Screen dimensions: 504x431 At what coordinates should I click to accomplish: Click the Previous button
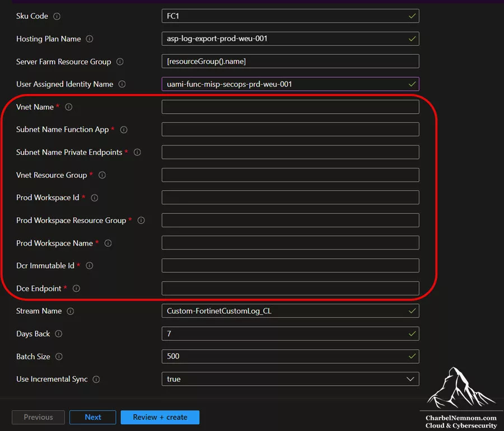(x=38, y=417)
